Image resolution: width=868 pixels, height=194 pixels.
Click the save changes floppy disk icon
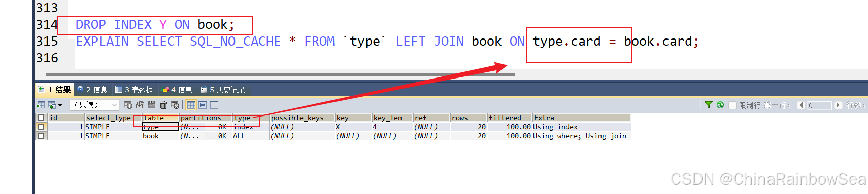coord(152,105)
